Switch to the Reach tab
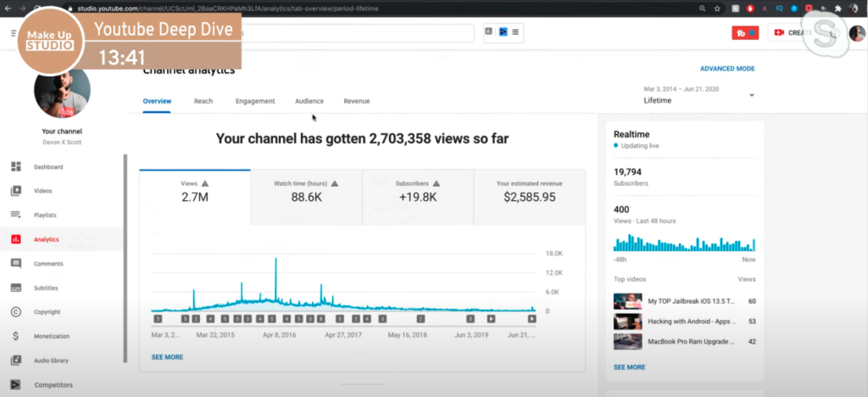This screenshot has width=868, height=397. point(203,101)
